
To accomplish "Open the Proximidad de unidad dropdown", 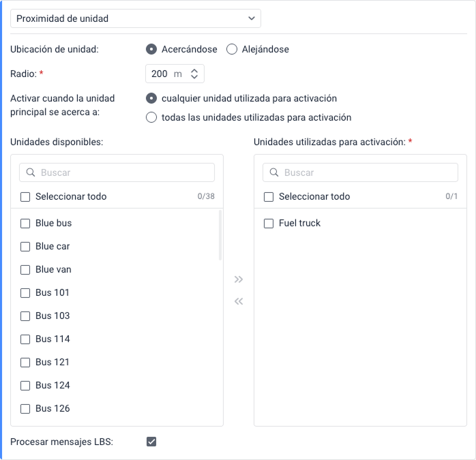I will click(136, 18).
